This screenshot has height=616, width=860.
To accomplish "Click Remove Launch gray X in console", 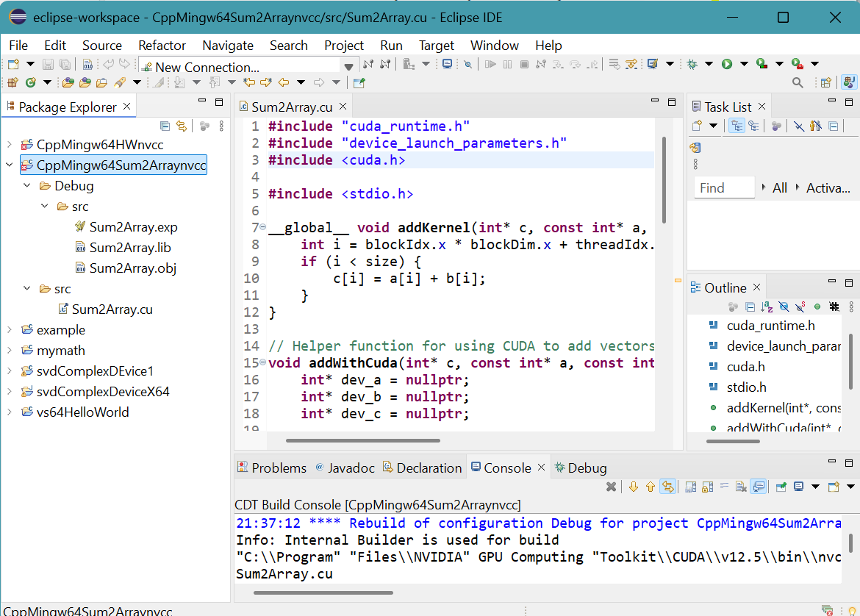I will (611, 487).
